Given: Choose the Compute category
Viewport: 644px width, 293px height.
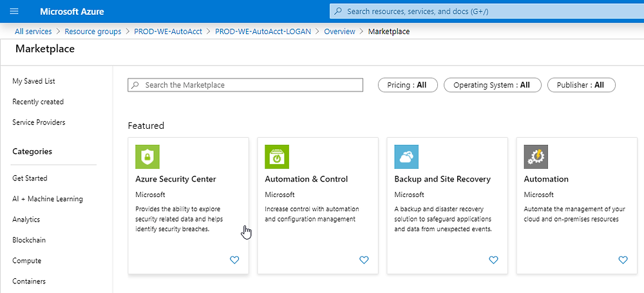Looking at the screenshot, I should pyautogui.click(x=26, y=261).
